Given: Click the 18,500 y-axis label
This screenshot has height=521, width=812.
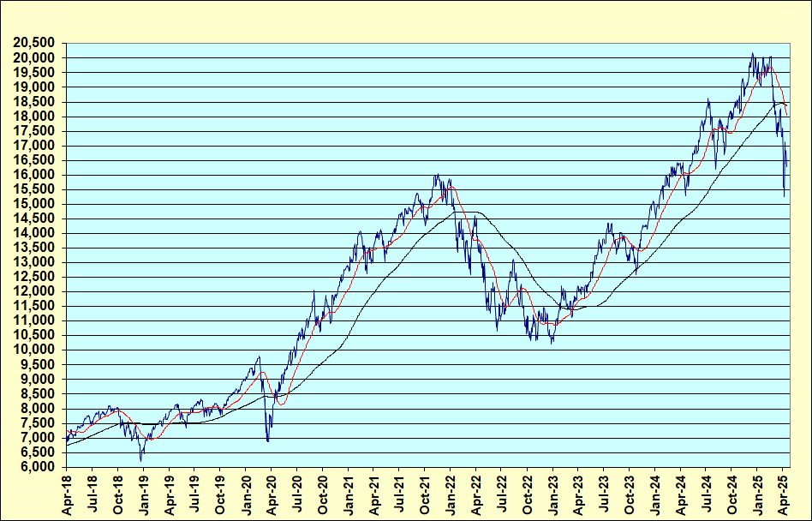Looking at the screenshot, I should point(33,101).
